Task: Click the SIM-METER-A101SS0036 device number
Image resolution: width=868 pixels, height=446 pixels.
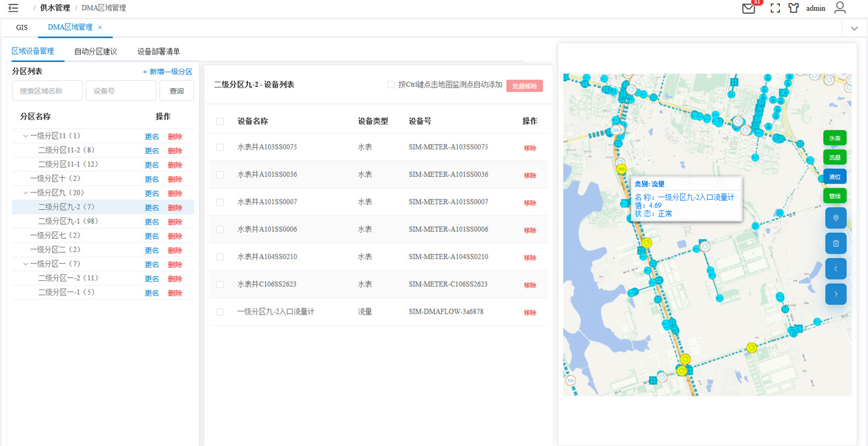Action: [x=448, y=174]
